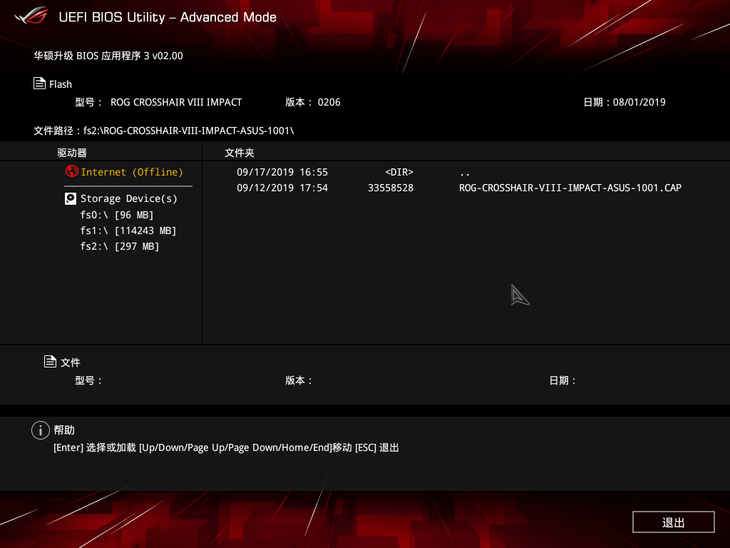The height and width of the screenshot is (548, 730).
Task: Click the 33558528 file size value
Action: point(391,188)
